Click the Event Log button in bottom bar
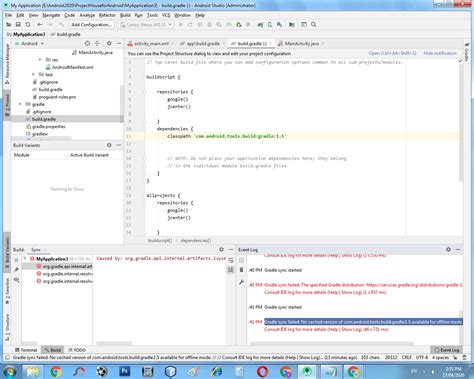This screenshot has height=379, width=474. coord(447,350)
